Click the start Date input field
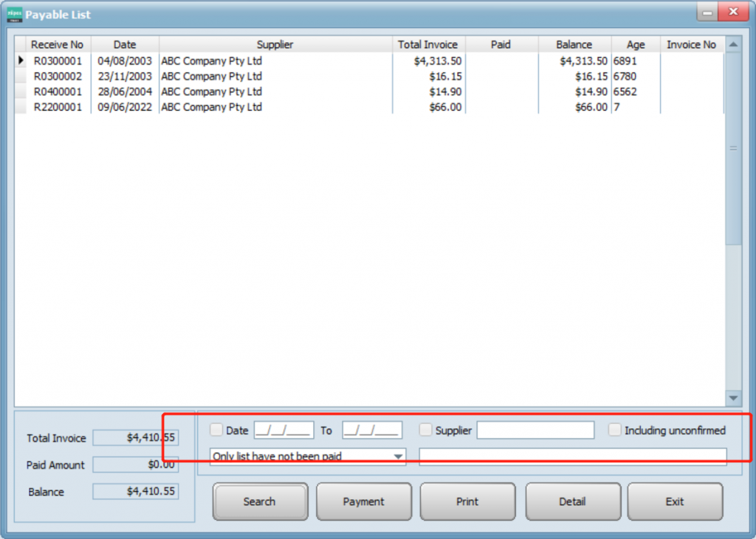The height and width of the screenshot is (539, 756). tap(283, 430)
